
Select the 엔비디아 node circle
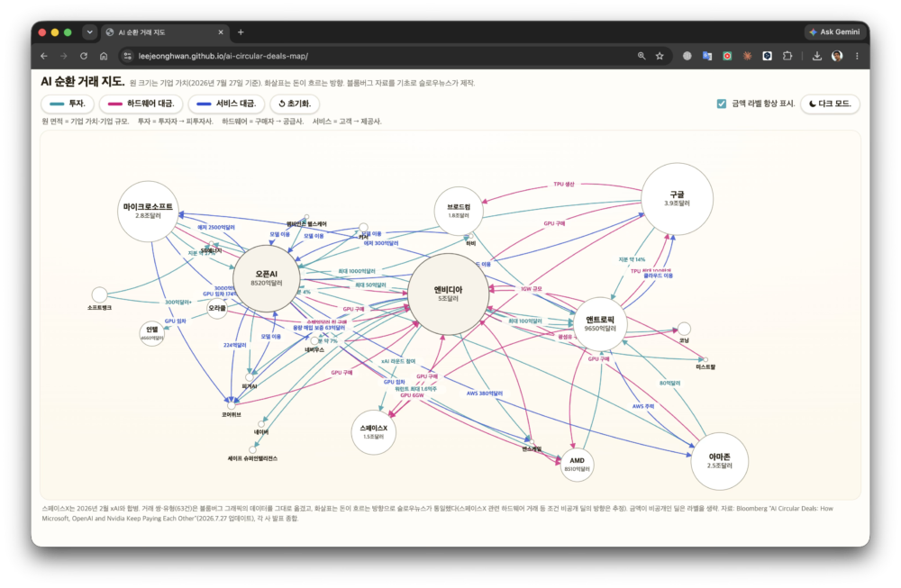pyautogui.click(x=448, y=294)
